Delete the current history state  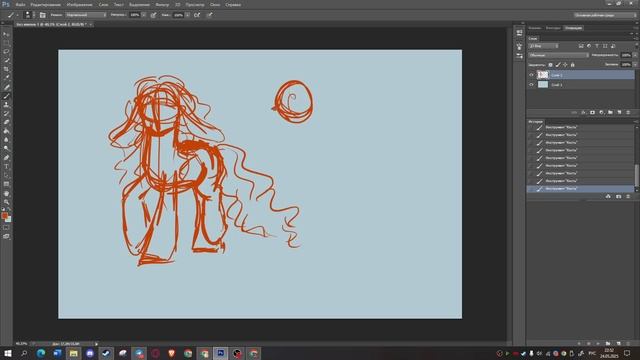[628, 196]
